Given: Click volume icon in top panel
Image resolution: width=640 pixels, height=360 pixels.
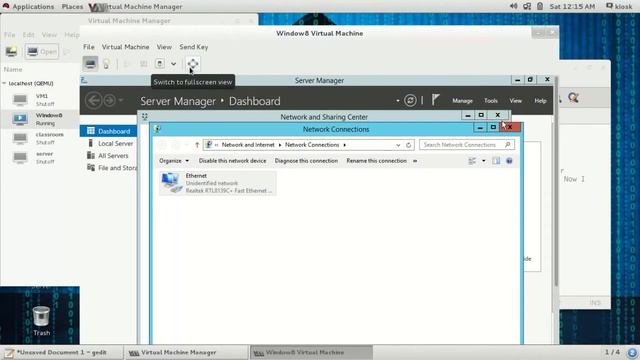Looking at the screenshot, I should pyautogui.click(x=513, y=6).
